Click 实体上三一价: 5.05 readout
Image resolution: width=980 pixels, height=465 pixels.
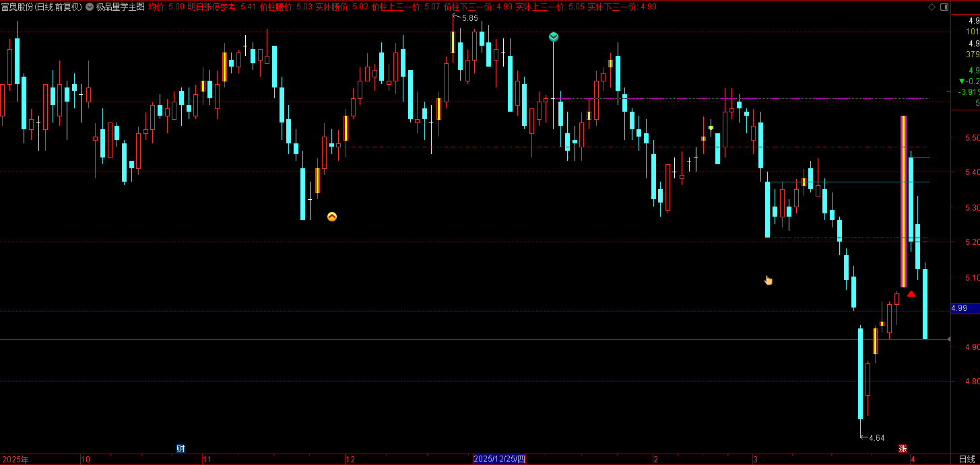550,7
